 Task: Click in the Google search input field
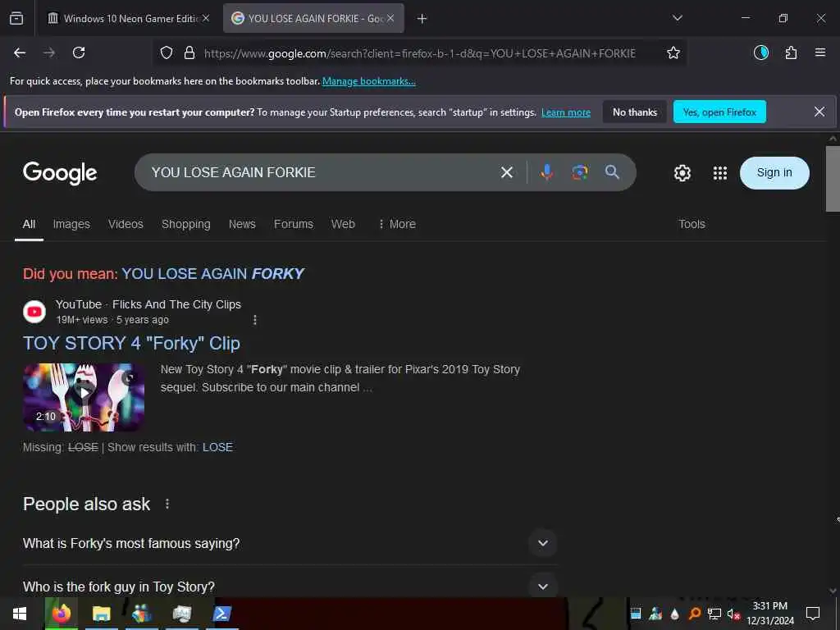pyautogui.click(x=322, y=172)
